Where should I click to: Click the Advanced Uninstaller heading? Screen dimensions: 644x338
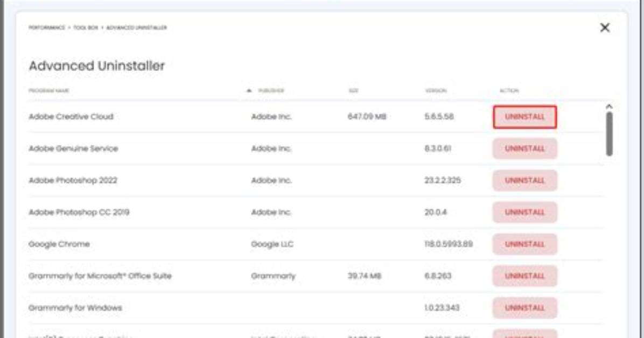[x=96, y=66]
